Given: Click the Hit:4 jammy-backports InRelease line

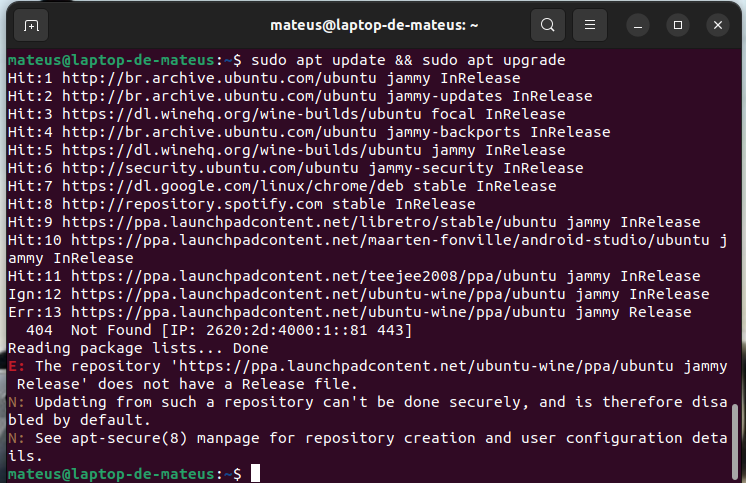Looking at the screenshot, I should click(x=309, y=133).
